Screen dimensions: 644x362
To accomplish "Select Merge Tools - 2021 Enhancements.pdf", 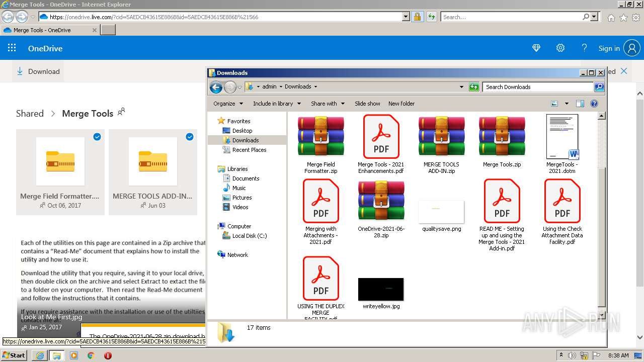I will [381, 145].
